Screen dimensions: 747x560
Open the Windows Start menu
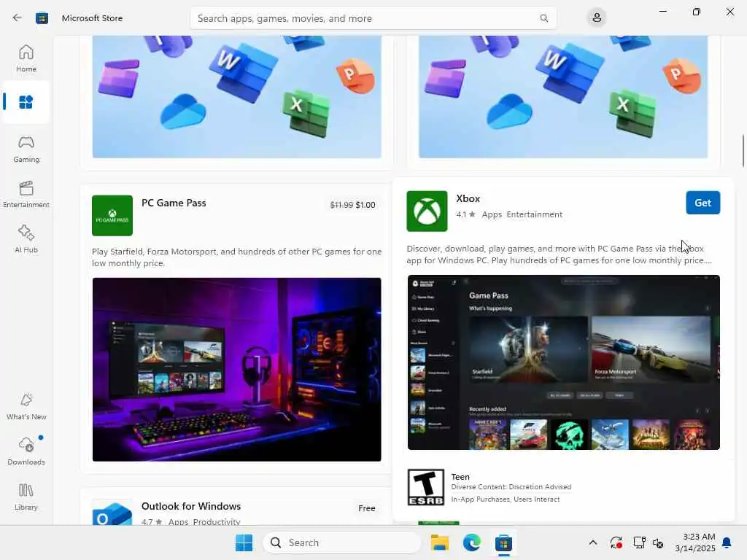point(244,542)
